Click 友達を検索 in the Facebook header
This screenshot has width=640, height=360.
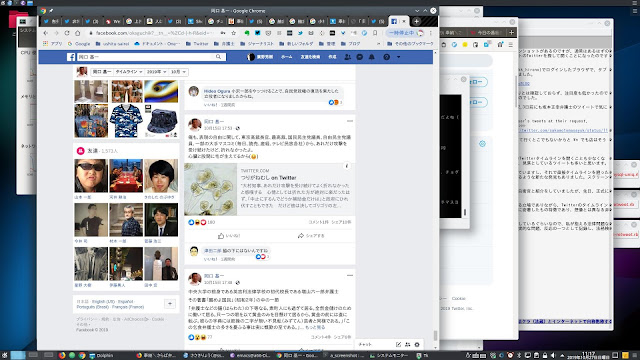pyautogui.click(x=310, y=57)
